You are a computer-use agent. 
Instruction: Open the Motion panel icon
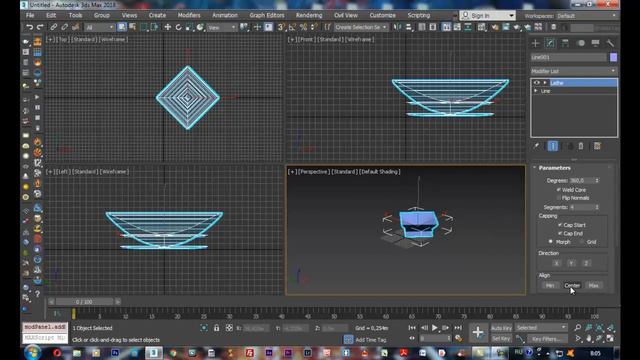click(580, 43)
